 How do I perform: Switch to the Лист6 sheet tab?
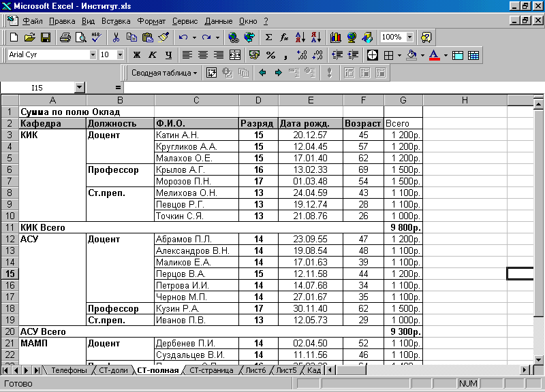255,370
